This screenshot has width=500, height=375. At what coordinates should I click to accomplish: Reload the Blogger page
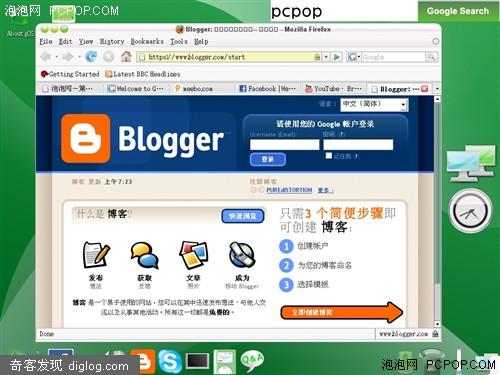(x=91, y=57)
